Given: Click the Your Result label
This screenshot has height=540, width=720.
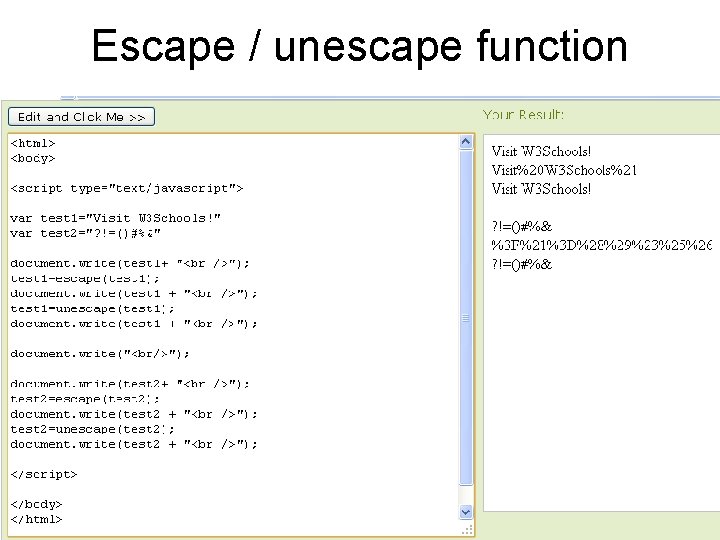Looking at the screenshot, I should [x=523, y=114].
